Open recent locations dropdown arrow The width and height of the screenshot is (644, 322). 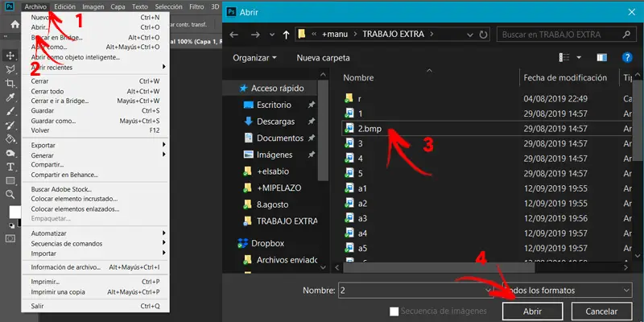[x=272, y=35]
